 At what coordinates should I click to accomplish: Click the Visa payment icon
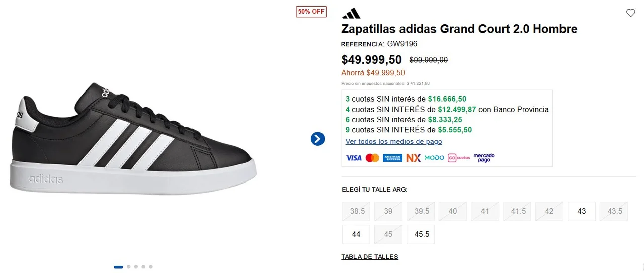tap(354, 158)
